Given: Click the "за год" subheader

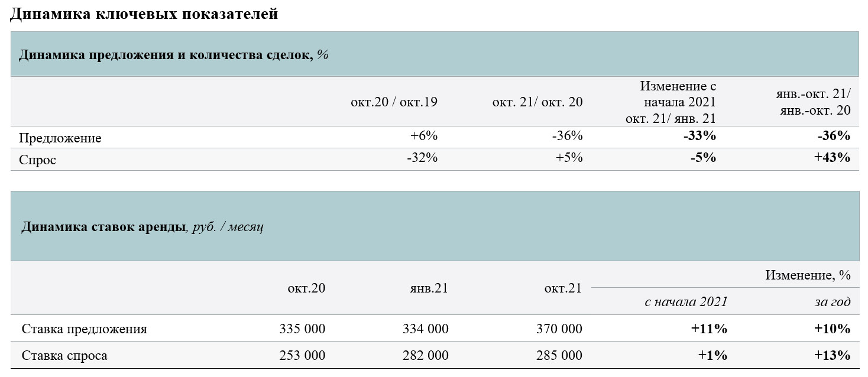Looking at the screenshot, I should [x=833, y=302].
